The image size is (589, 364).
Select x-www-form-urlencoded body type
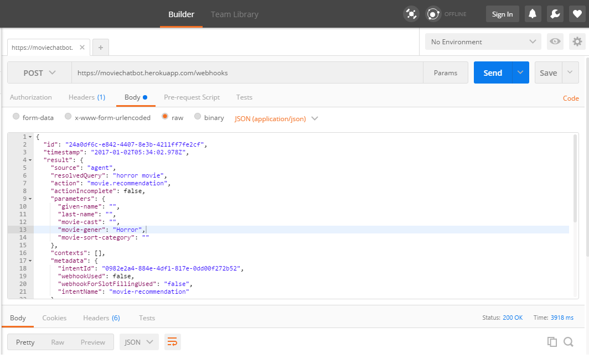[68, 116]
